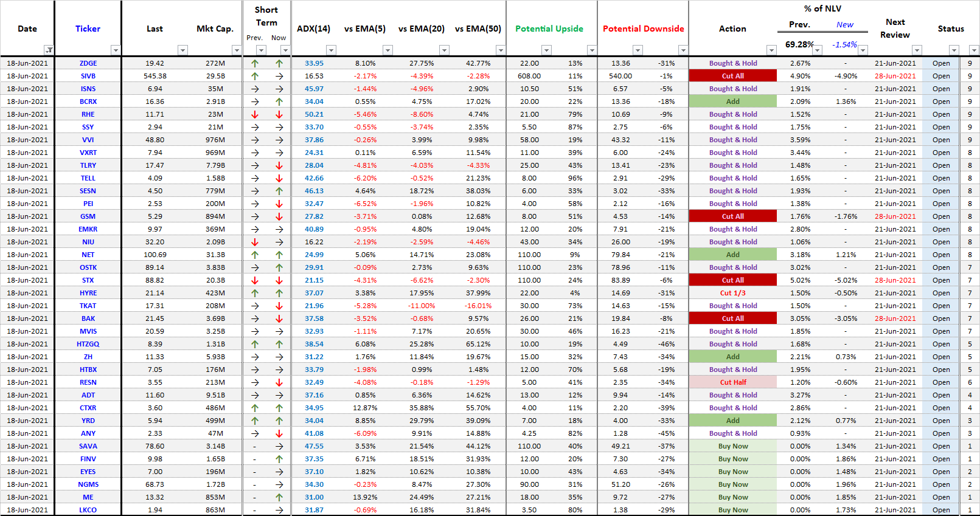
Task: Open the Date column filter dropdown
Action: (49, 50)
